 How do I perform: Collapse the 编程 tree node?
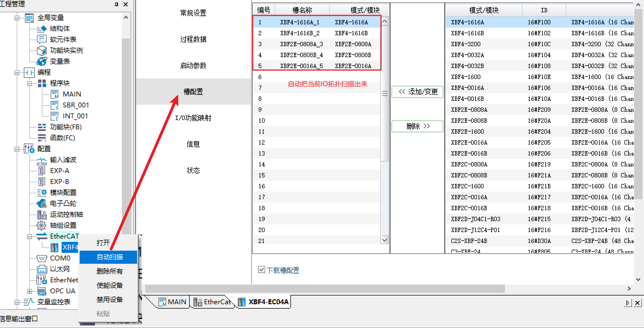tap(17, 72)
